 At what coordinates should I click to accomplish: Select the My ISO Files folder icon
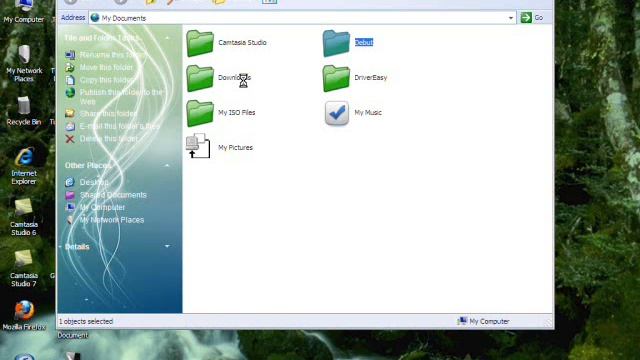coord(200,113)
